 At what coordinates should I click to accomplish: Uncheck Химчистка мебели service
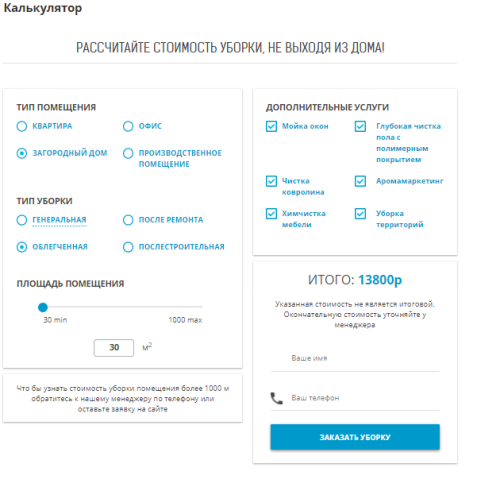(271, 213)
